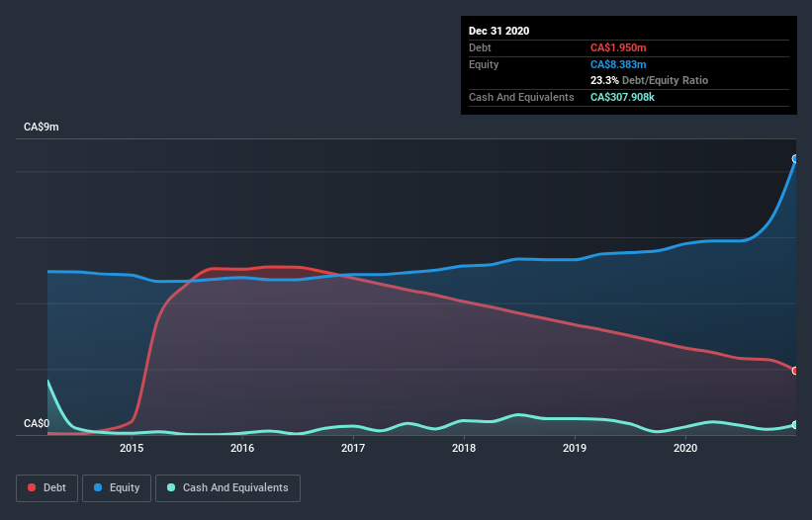
Task: Toggle the Debt legend button
Action: coord(47,488)
